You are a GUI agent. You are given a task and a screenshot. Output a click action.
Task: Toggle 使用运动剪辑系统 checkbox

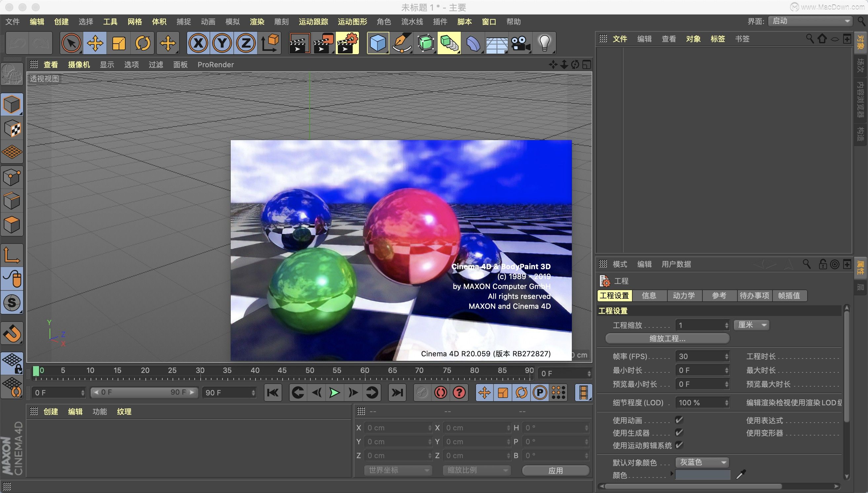pyautogui.click(x=679, y=445)
